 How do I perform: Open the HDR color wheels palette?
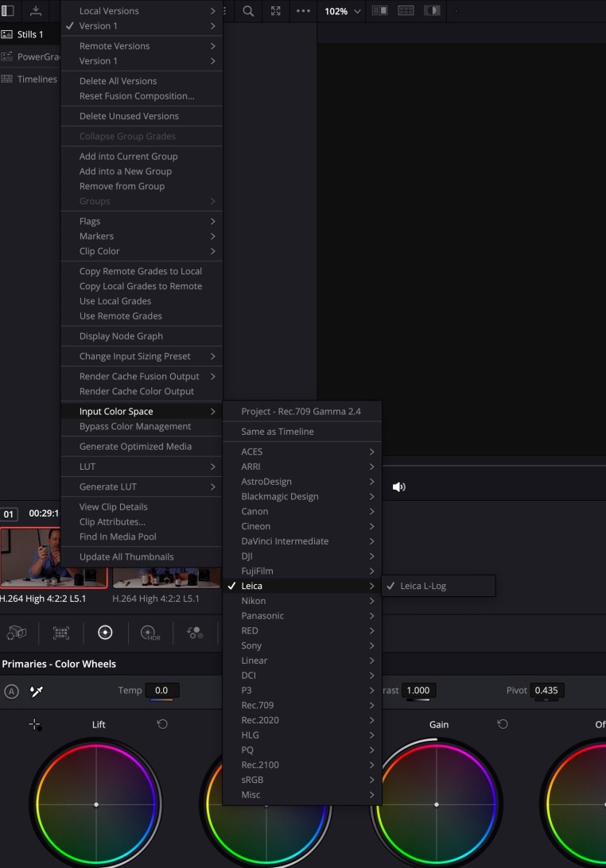point(150,633)
